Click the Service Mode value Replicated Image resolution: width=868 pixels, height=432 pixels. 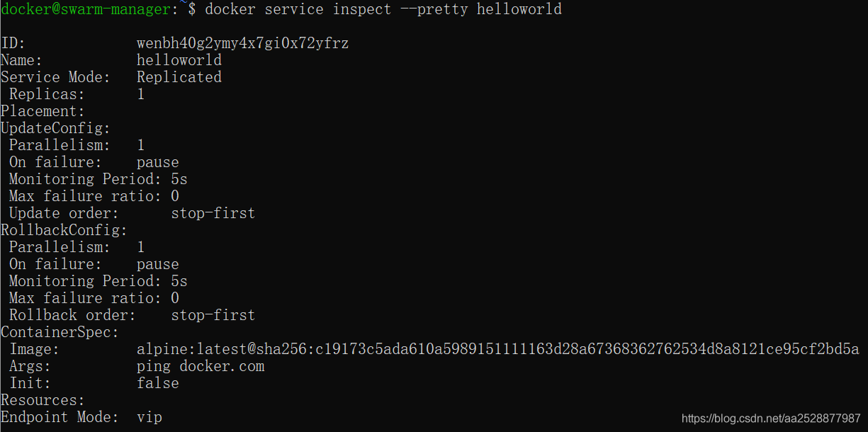click(179, 77)
